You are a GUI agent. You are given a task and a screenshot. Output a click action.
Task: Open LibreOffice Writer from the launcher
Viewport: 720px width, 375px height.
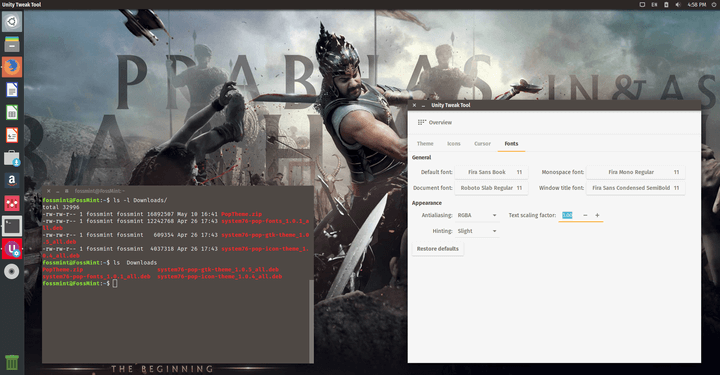[12, 90]
